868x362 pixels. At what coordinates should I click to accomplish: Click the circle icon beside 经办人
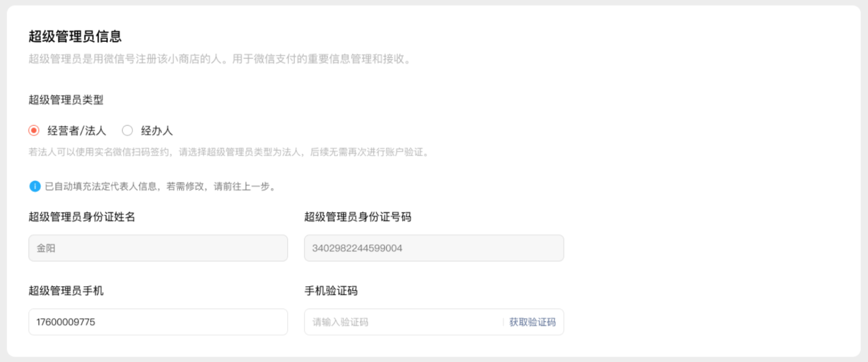pos(127,130)
